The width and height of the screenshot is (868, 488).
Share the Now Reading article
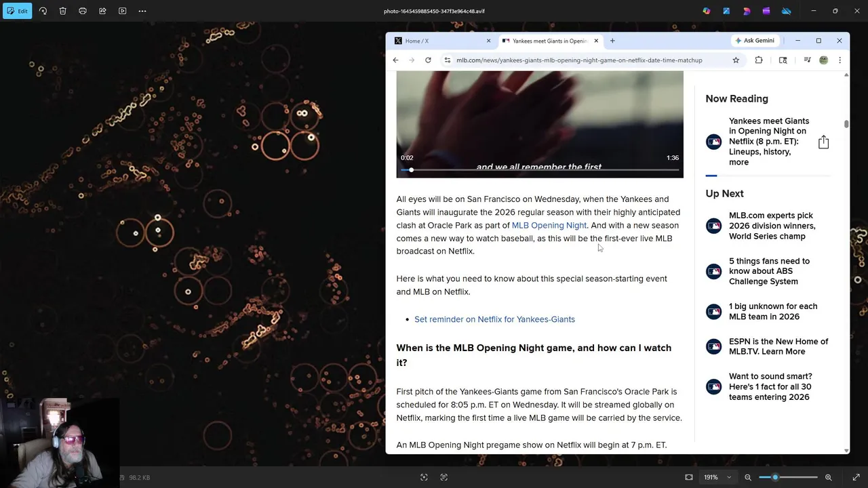coord(823,142)
